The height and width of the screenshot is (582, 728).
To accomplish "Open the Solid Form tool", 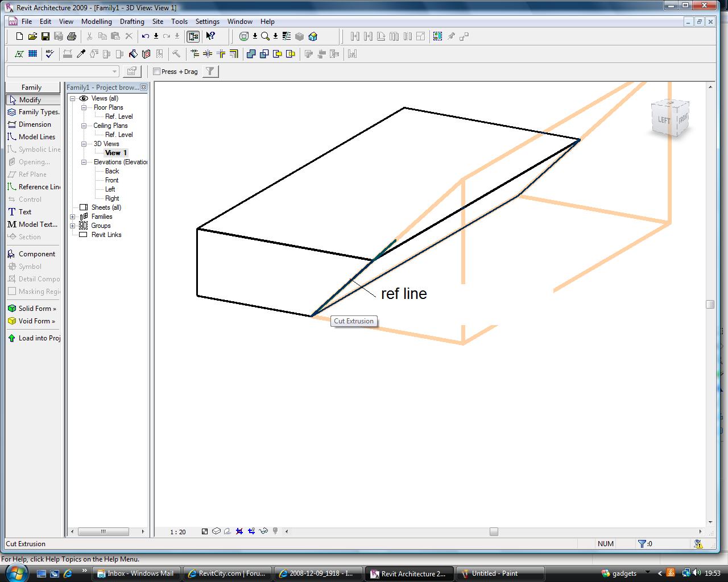I will [34, 309].
